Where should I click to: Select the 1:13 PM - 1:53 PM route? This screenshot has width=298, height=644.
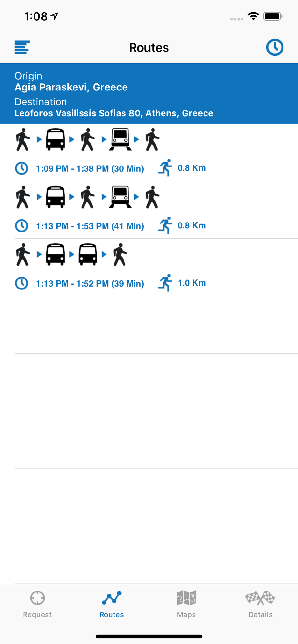tap(149, 210)
